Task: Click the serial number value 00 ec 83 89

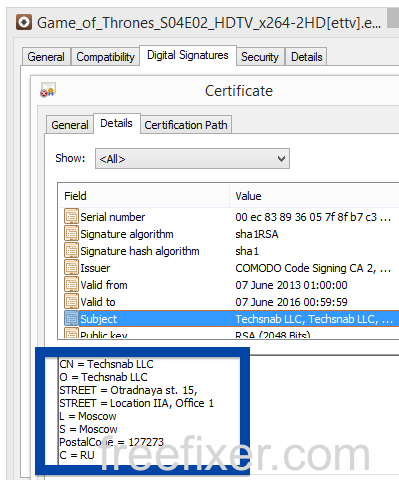Action: point(313,217)
